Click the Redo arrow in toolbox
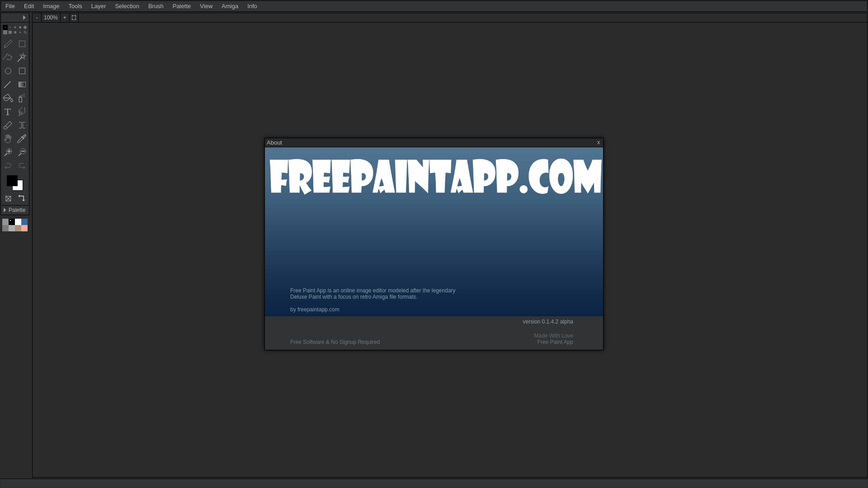Image resolution: width=868 pixels, height=488 pixels. [22, 166]
